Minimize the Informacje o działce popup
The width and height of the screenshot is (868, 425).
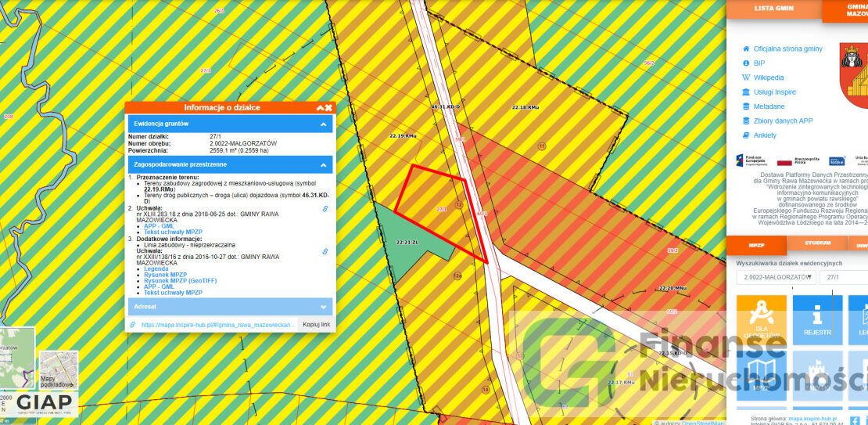pos(320,108)
